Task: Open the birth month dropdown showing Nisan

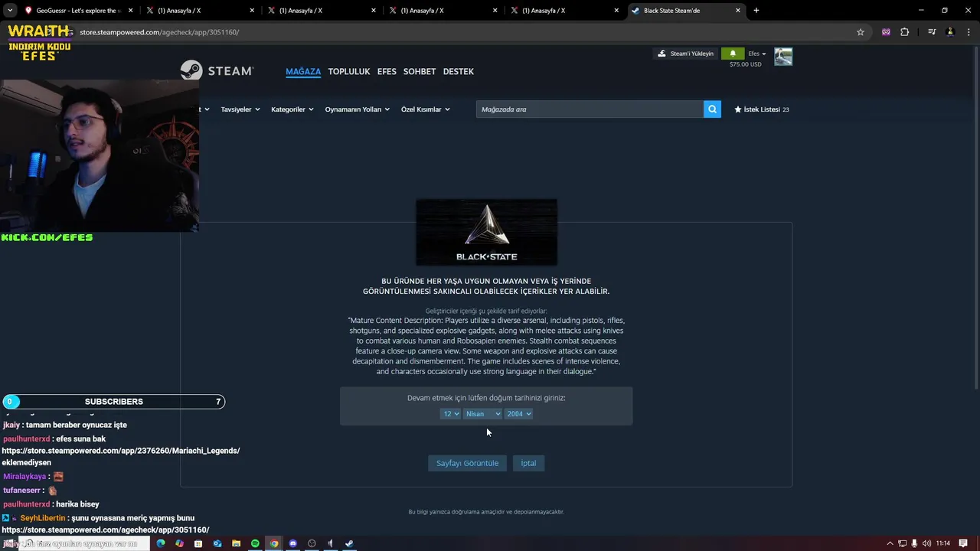Action: coord(482,414)
